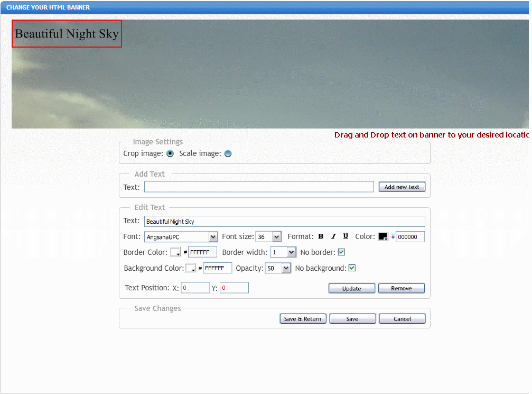Click the Update button
This screenshot has height=394, width=532.
click(351, 288)
